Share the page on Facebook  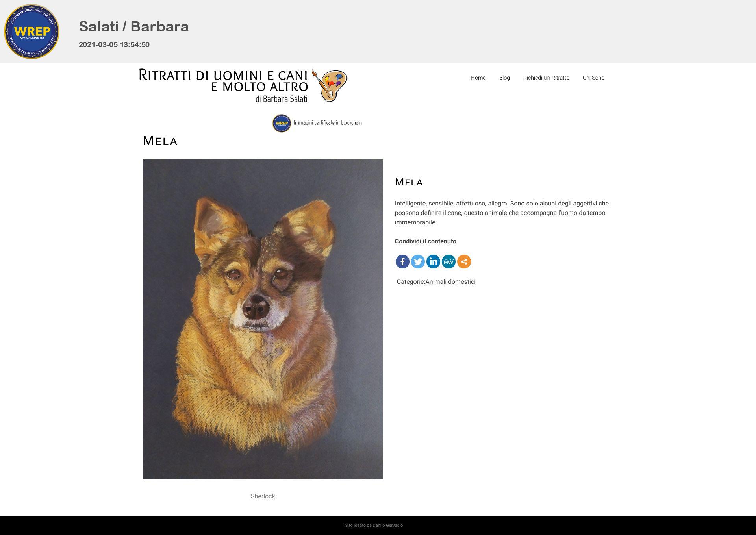(x=402, y=261)
